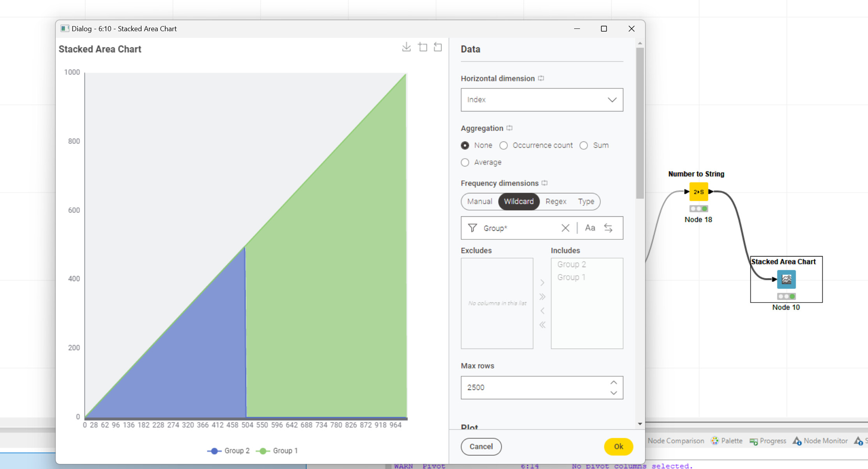Move selected column to Includes arrow
The height and width of the screenshot is (469, 868).
(542, 283)
